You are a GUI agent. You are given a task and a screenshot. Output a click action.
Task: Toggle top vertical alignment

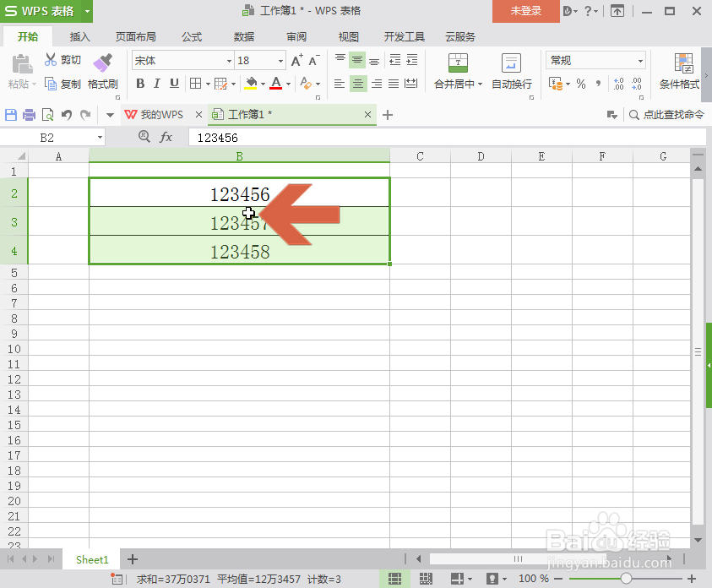[340, 60]
